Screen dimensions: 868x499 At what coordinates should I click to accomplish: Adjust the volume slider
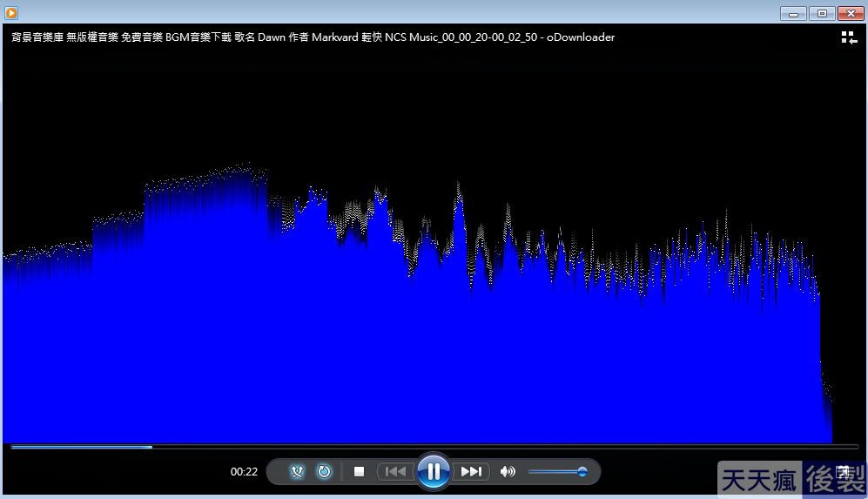[x=557, y=472]
